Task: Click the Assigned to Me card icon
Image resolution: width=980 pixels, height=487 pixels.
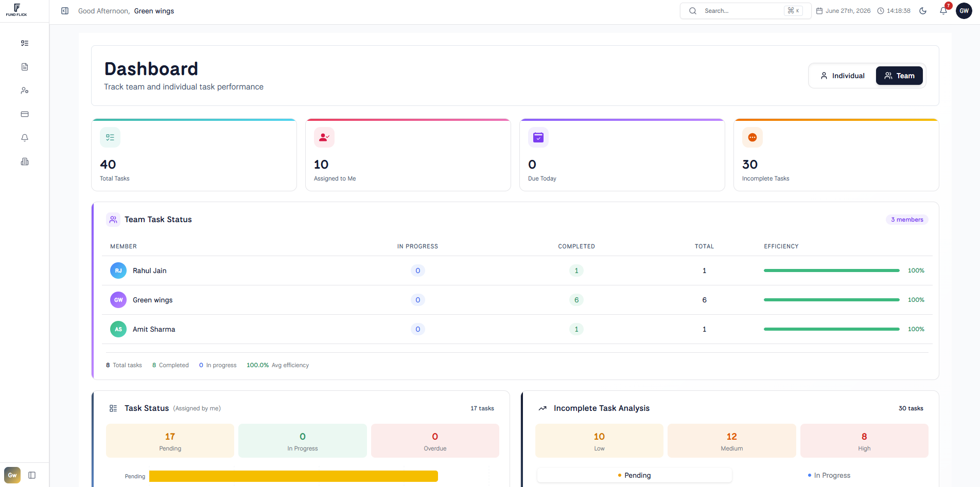Action: click(324, 137)
